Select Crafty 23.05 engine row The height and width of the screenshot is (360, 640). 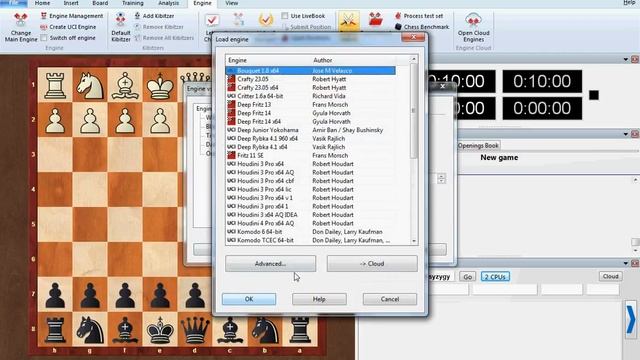[x=311, y=79]
